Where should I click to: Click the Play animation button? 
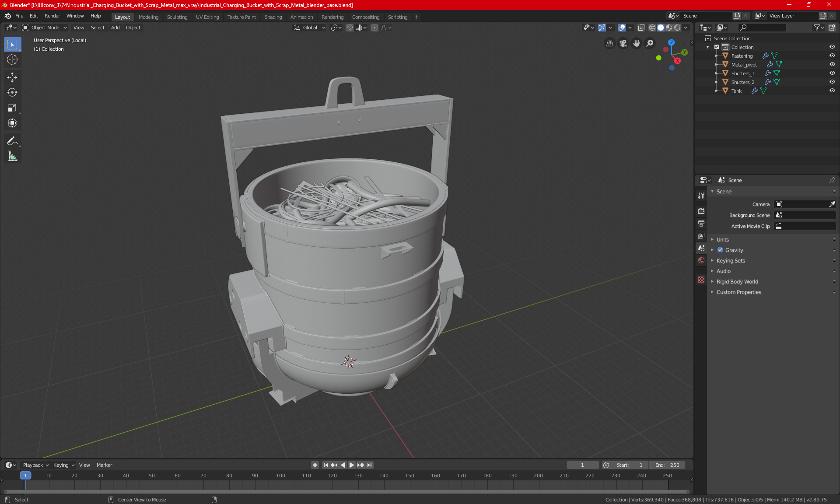(351, 465)
